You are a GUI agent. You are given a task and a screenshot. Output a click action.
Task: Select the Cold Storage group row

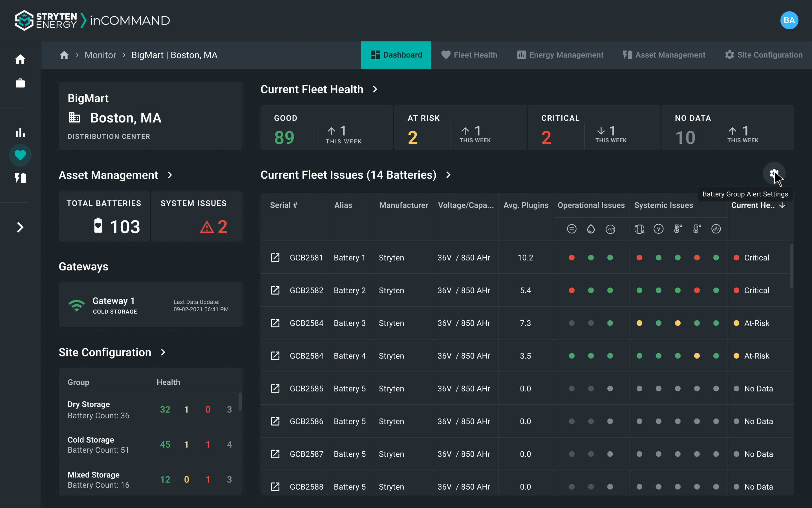pos(148,444)
